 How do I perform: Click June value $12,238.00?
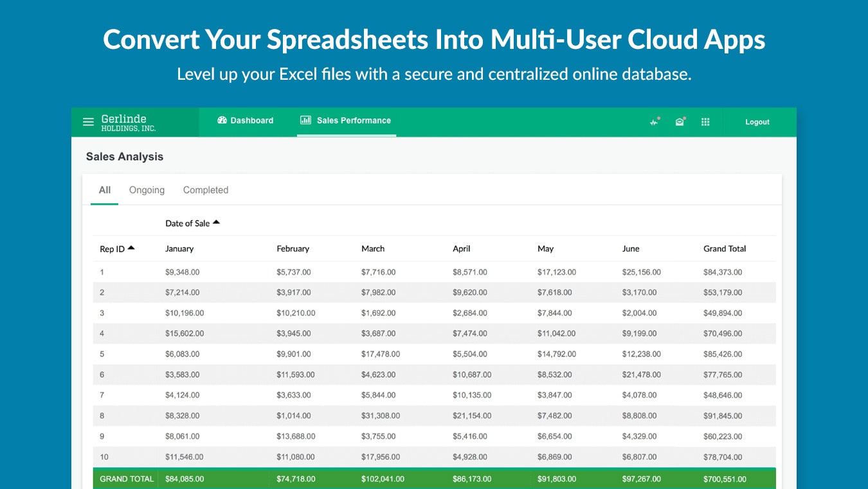(x=642, y=354)
